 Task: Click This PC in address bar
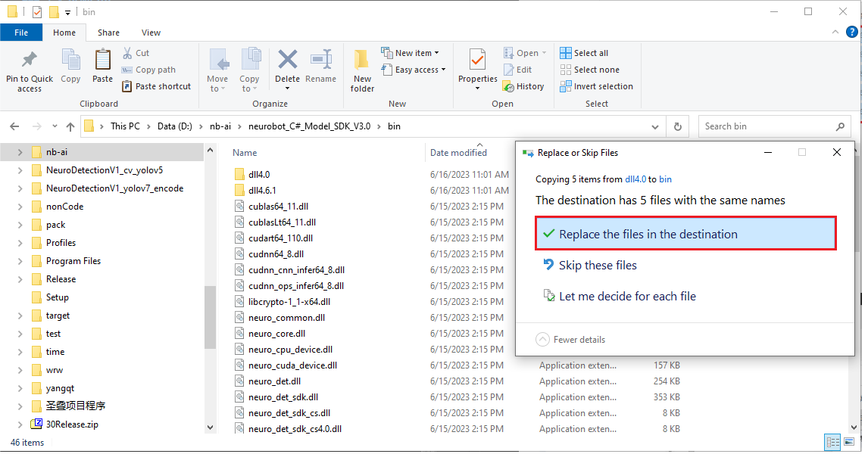click(x=125, y=126)
